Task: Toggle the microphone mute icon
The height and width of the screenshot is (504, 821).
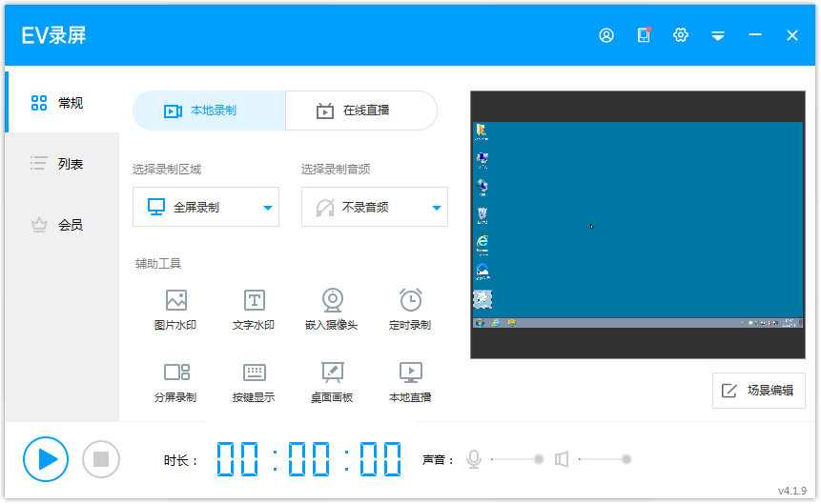Action: (474, 460)
